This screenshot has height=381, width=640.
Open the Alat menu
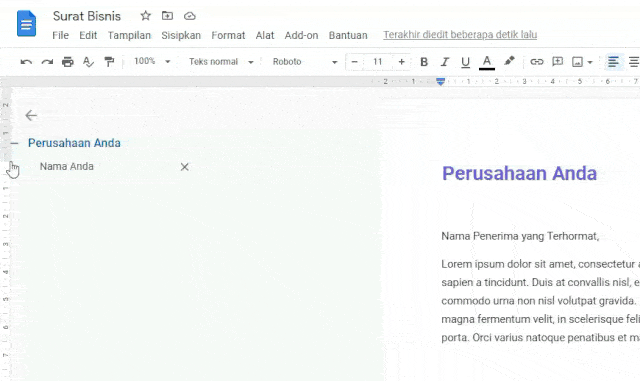[x=265, y=35]
